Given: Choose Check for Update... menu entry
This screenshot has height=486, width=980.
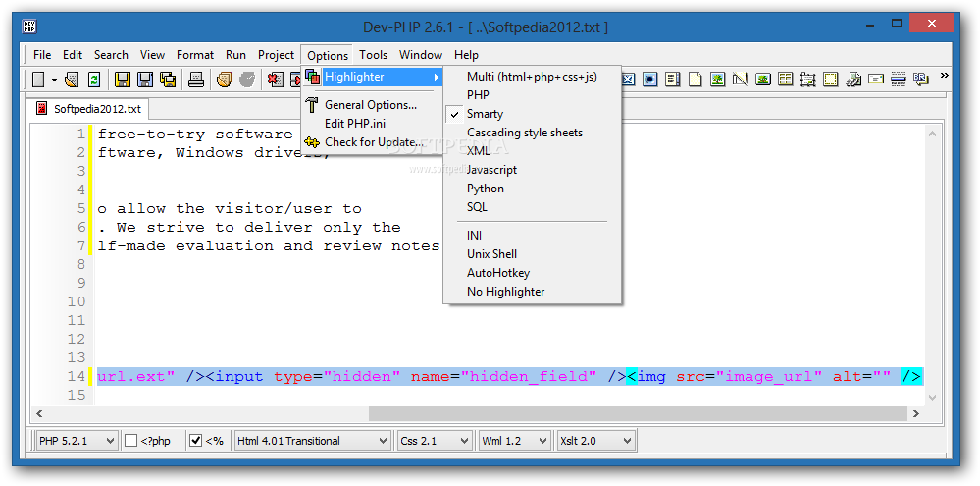Looking at the screenshot, I should [x=373, y=142].
